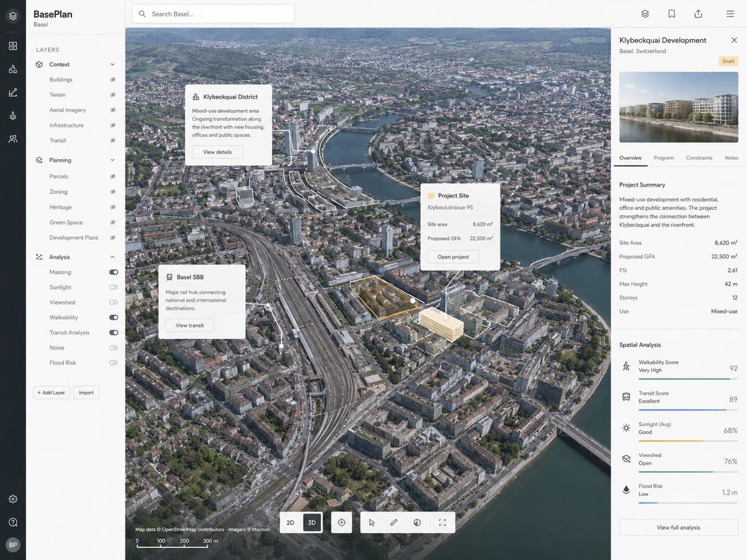Open settings gear in left rail
Screen dimensions: 747x560
pyautogui.click(x=12, y=499)
